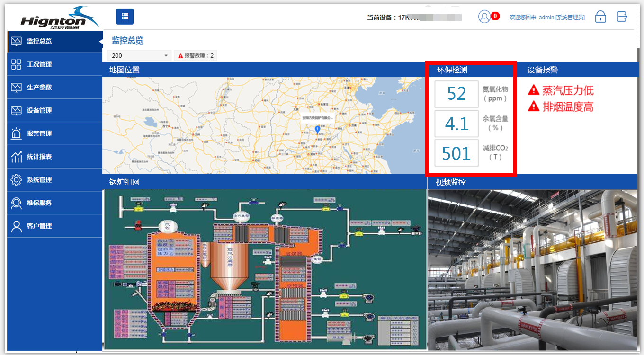This screenshot has height=355, width=644.
Task: Open the user profile notification icon
Action: click(x=484, y=17)
